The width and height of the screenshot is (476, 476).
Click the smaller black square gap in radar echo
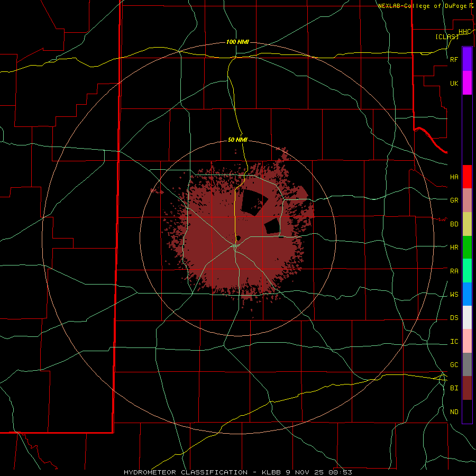click(x=272, y=226)
